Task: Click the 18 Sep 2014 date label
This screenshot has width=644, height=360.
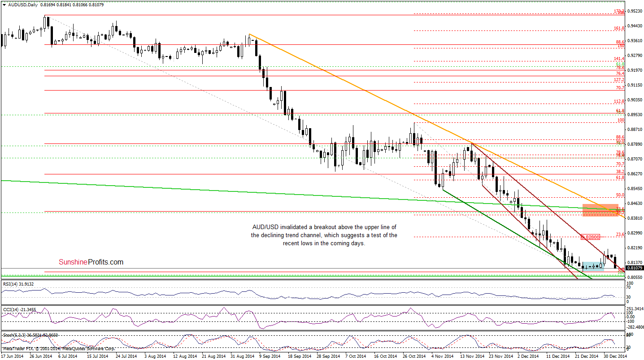Action: pyautogui.click(x=300, y=356)
